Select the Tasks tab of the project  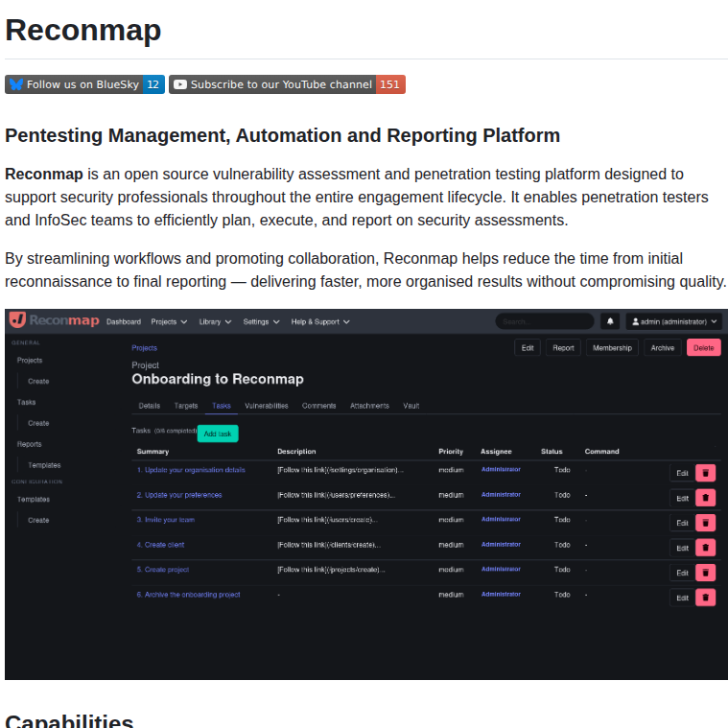pos(222,406)
